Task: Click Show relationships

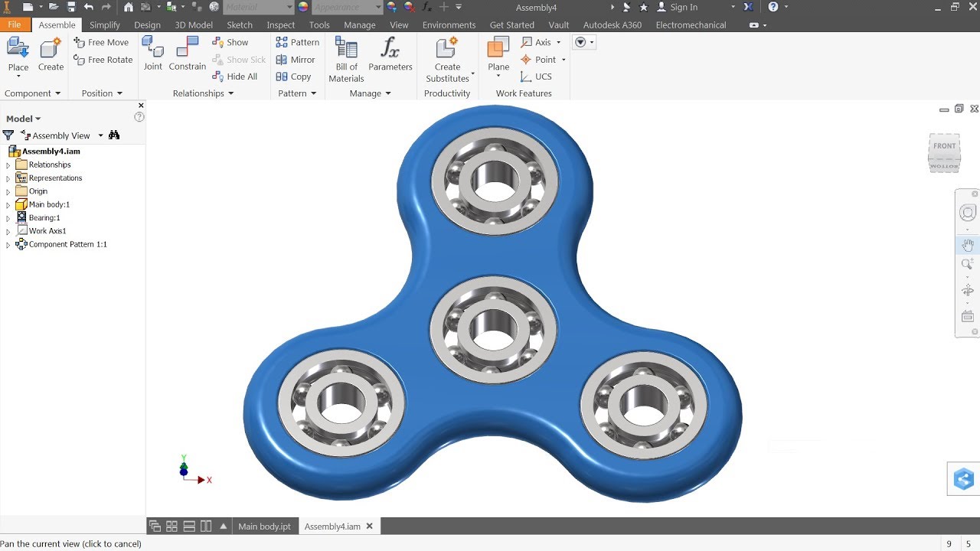Action: 230,42
